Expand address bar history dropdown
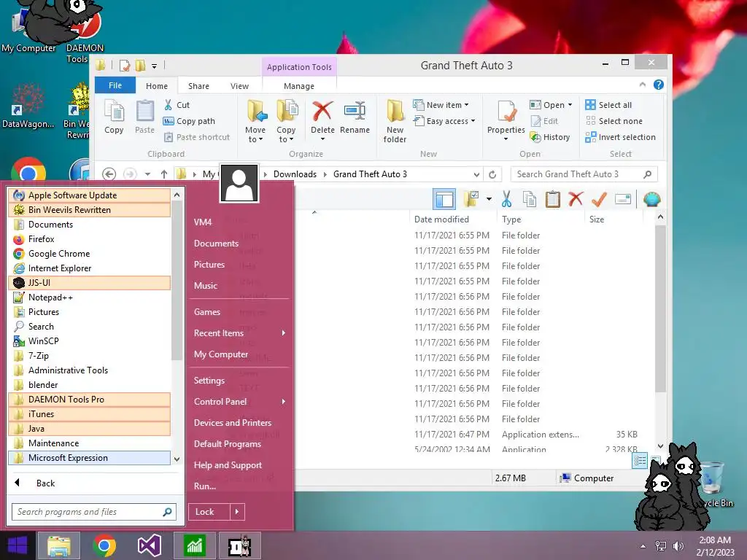Image resolution: width=747 pixels, height=560 pixels. pos(476,174)
